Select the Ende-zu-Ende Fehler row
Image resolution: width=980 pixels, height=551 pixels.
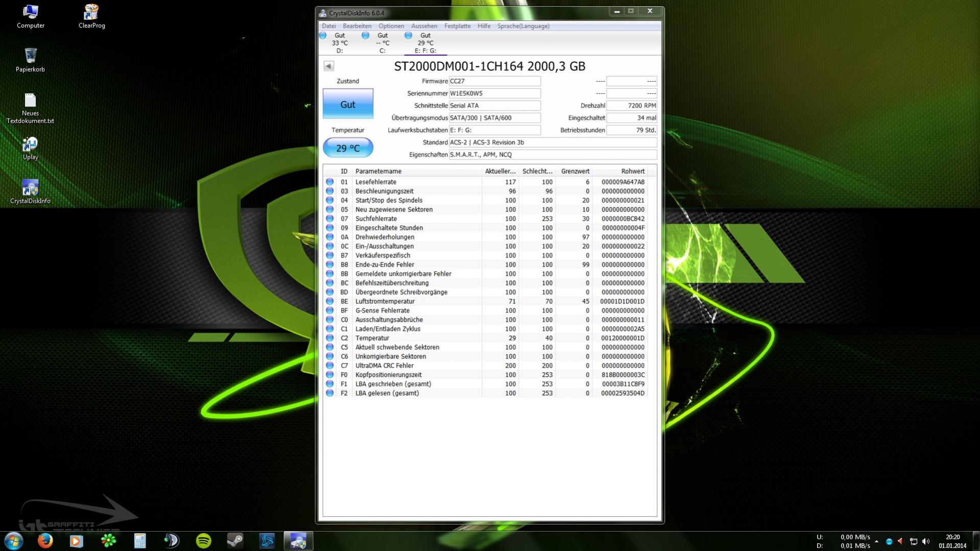tap(485, 265)
